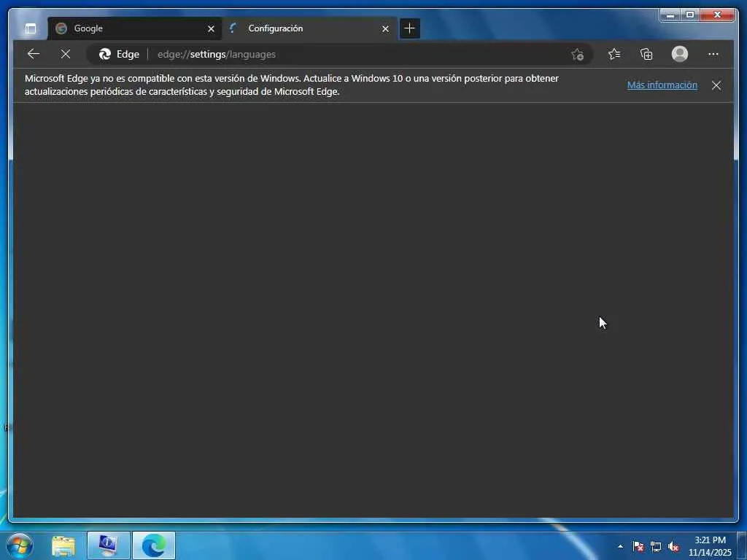
Task: Open the Favorites list icon
Action: (614, 54)
